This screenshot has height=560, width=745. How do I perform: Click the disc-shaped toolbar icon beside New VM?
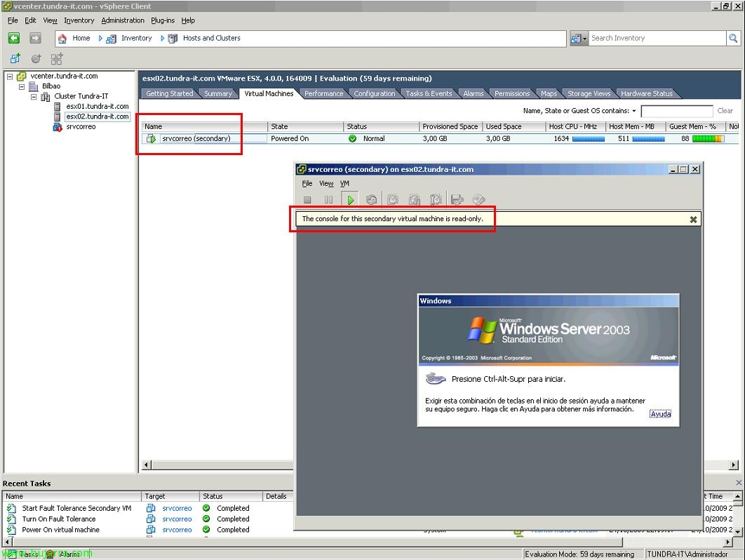(36, 59)
